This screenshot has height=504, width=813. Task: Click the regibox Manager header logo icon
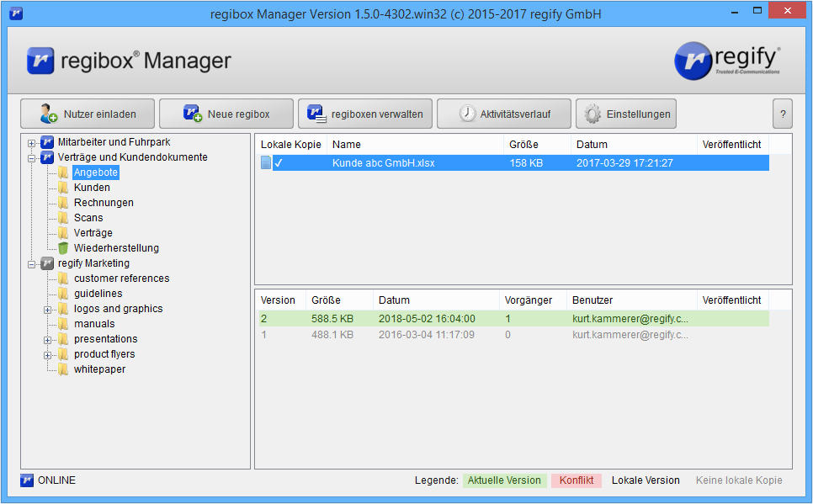coord(40,61)
